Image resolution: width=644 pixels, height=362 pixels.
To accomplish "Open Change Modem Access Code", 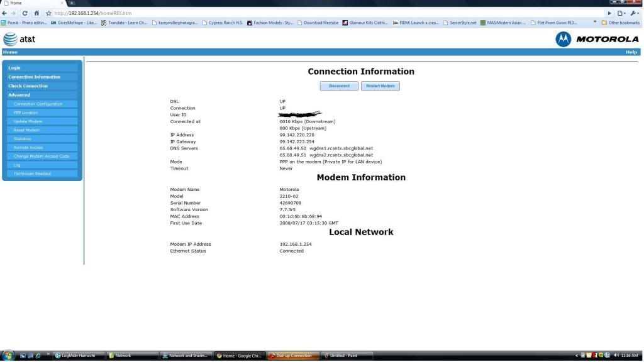I will tap(42, 156).
